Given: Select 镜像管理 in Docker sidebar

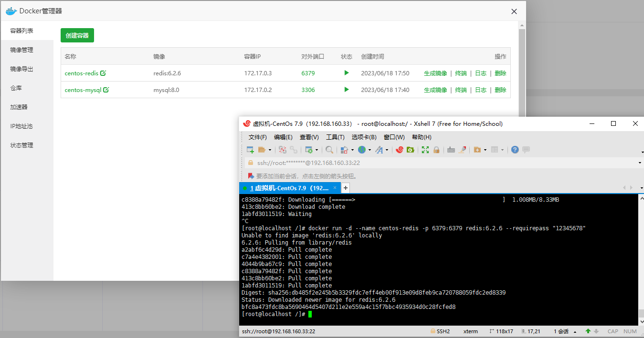Looking at the screenshot, I should point(27,50).
